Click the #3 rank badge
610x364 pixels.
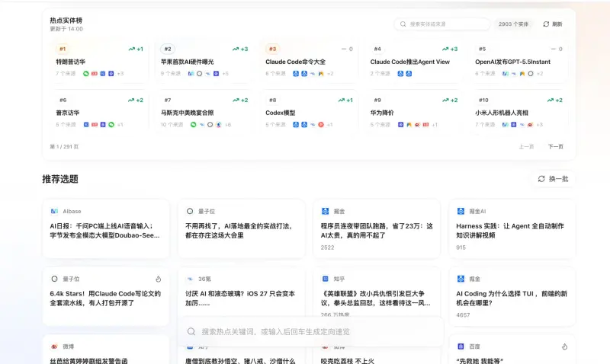[x=273, y=49]
